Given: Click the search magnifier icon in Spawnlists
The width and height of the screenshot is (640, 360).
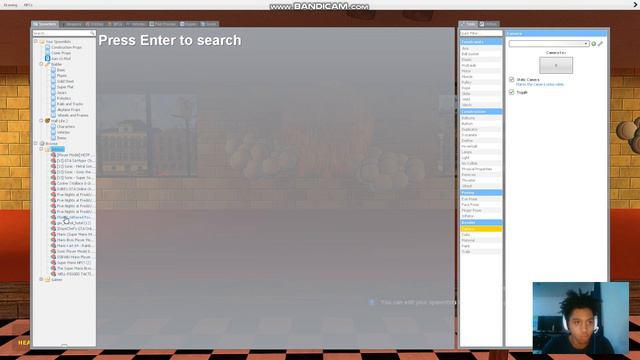Looking at the screenshot, I should 93,33.
